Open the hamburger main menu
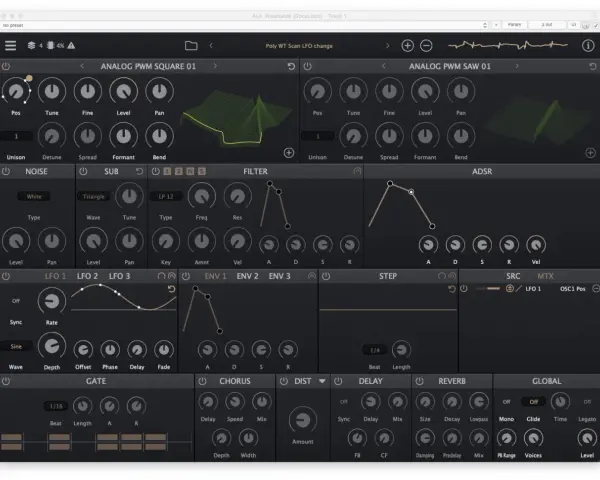Image resolution: width=600 pixels, height=480 pixels. click(x=10, y=46)
